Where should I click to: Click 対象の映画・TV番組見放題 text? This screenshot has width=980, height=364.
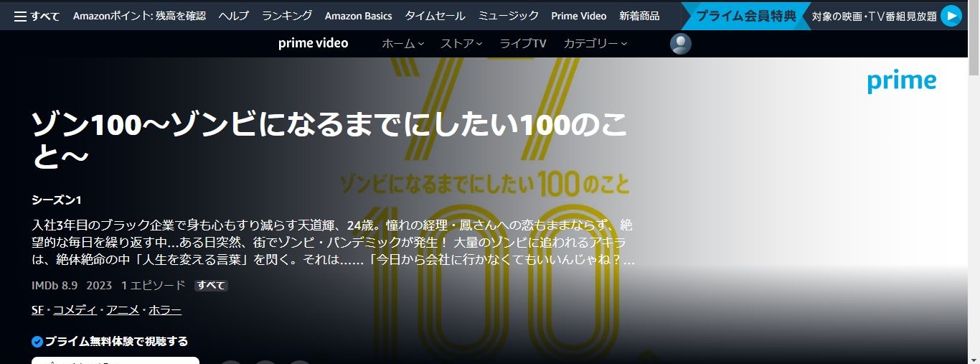coord(875,17)
